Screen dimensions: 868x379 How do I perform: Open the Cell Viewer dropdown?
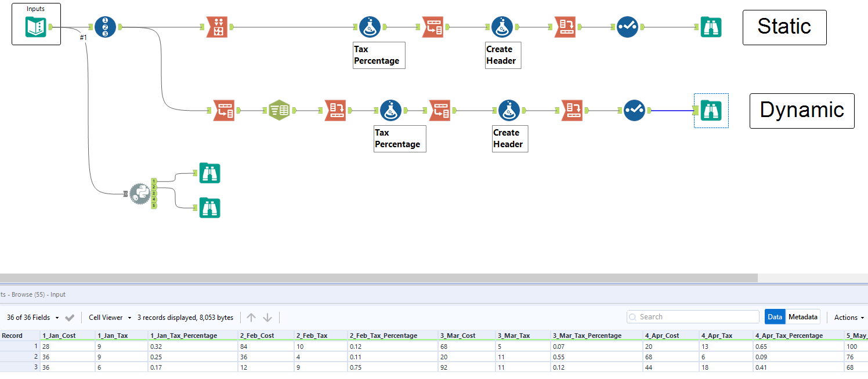coord(109,317)
